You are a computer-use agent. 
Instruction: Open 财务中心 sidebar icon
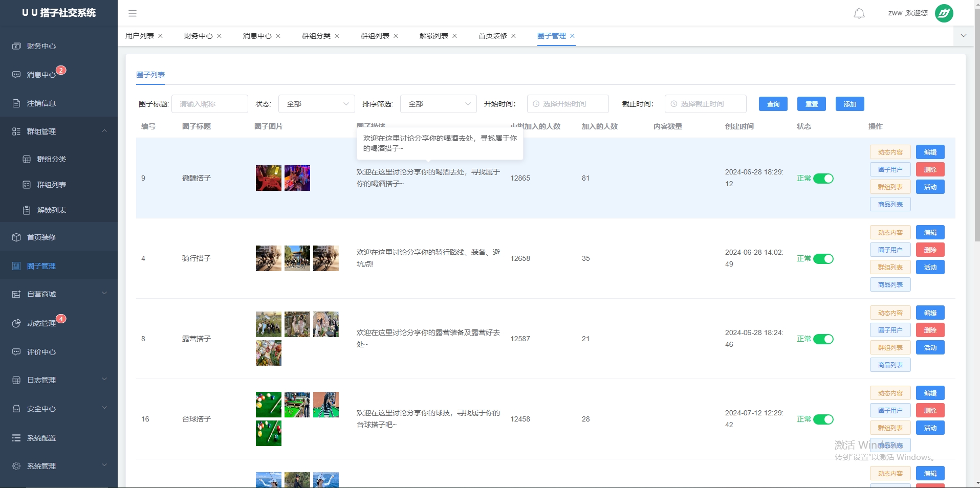coord(16,46)
